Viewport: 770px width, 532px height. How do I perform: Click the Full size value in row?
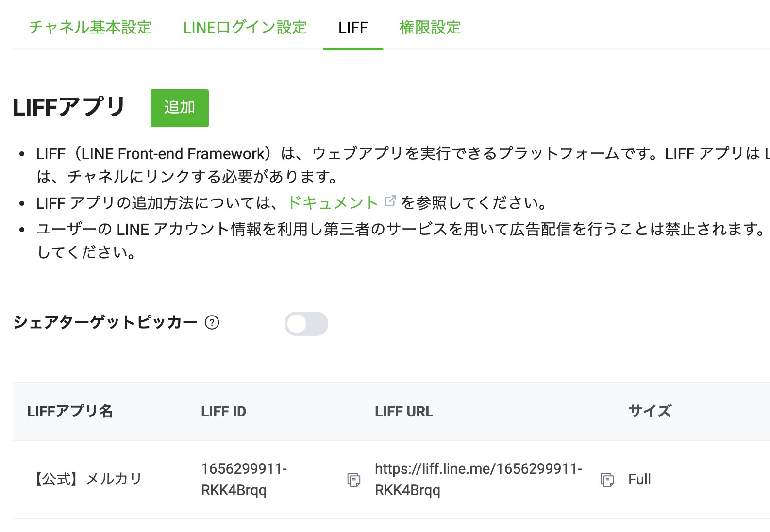[639, 479]
